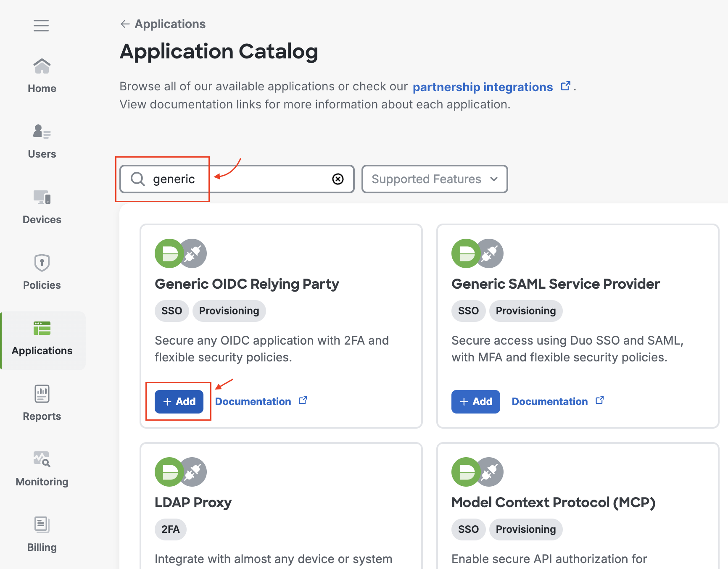Open the Policies shield icon

[42, 263]
